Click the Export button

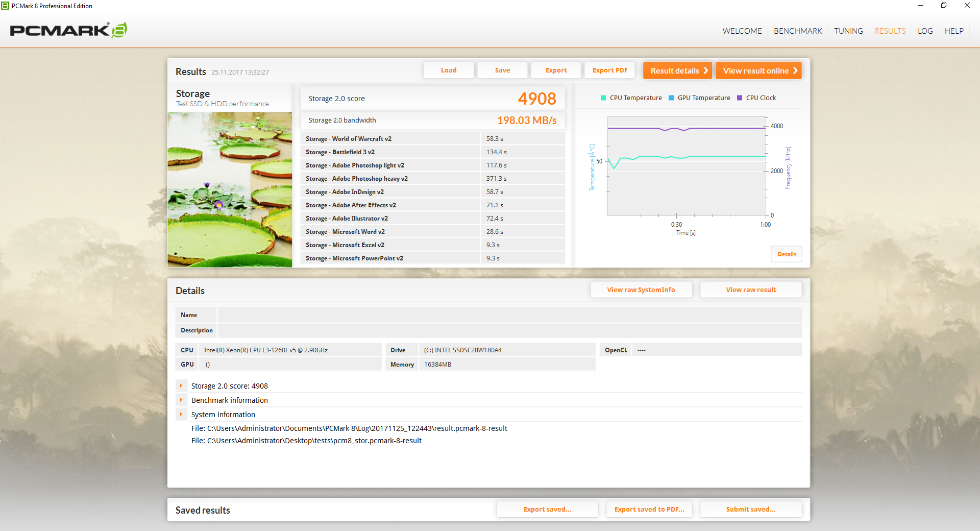pos(556,70)
